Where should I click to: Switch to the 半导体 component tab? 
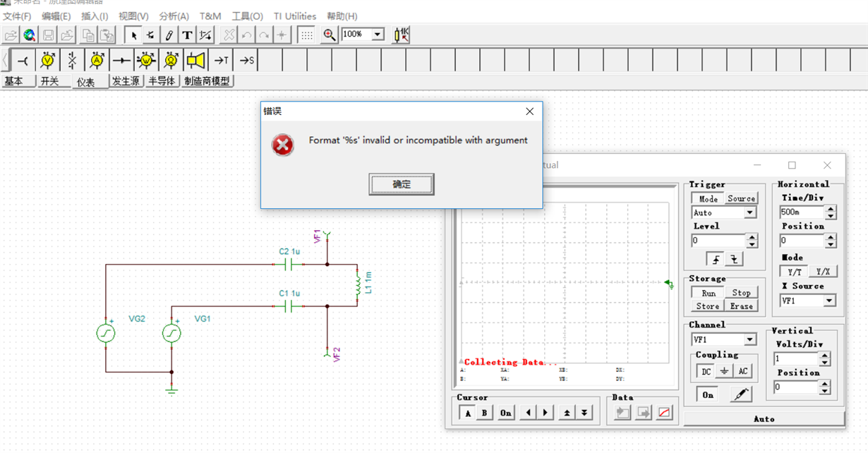click(x=162, y=81)
